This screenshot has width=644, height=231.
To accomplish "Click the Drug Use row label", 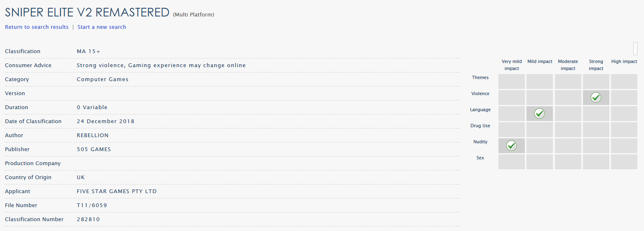I will (x=480, y=126).
